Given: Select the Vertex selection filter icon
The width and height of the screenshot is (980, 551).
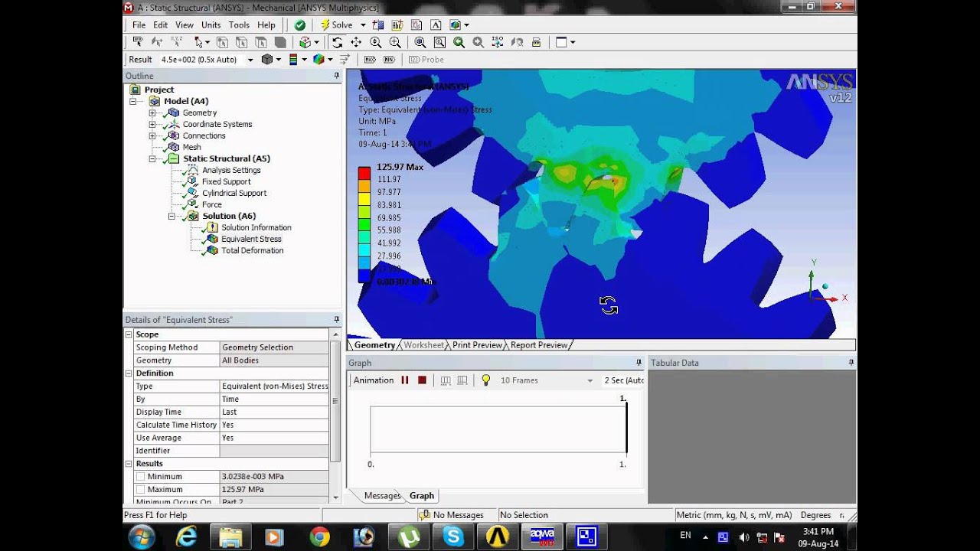Looking at the screenshot, I should pyautogui.click(x=222, y=42).
